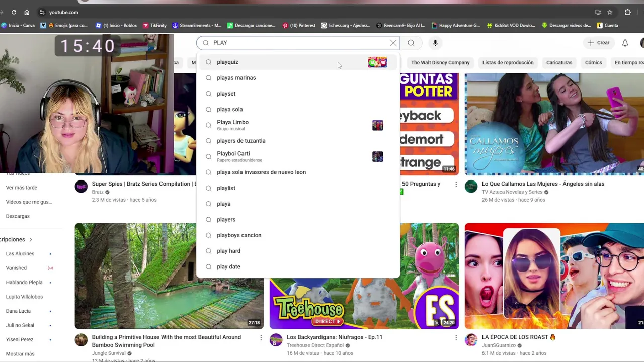Screen dimensions: 644x362
Task: Open 'Descargas' in sidebar
Action: click(18, 216)
